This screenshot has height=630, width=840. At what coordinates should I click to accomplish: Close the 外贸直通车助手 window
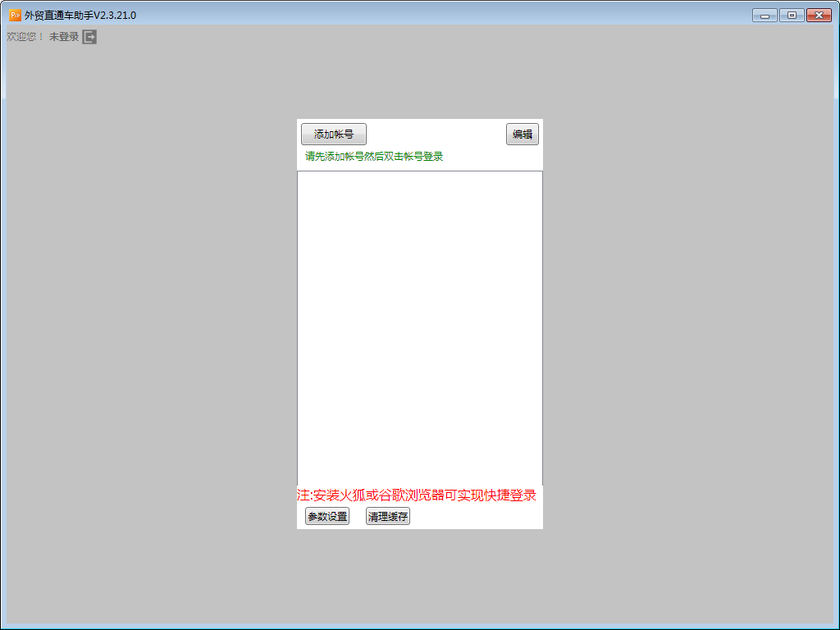click(819, 16)
